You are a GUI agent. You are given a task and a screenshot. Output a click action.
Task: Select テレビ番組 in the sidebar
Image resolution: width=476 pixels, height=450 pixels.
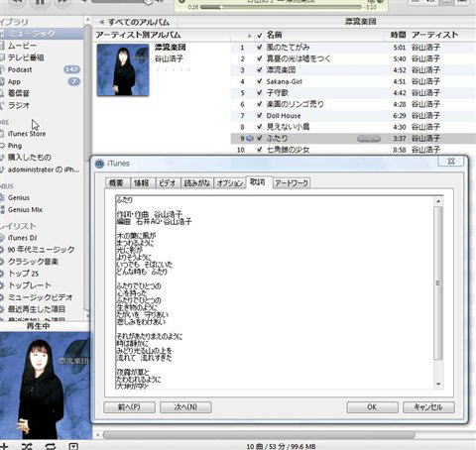pos(26,57)
